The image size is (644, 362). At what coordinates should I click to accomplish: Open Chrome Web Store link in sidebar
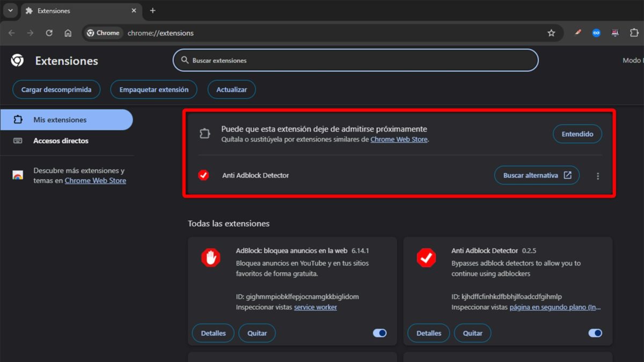click(x=96, y=181)
